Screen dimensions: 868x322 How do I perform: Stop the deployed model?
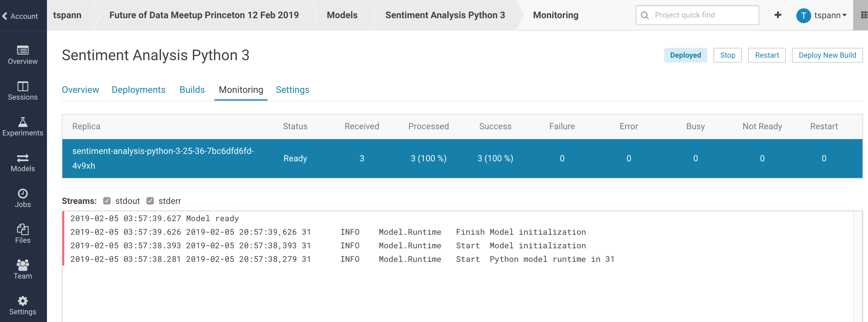[x=727, y=55]
